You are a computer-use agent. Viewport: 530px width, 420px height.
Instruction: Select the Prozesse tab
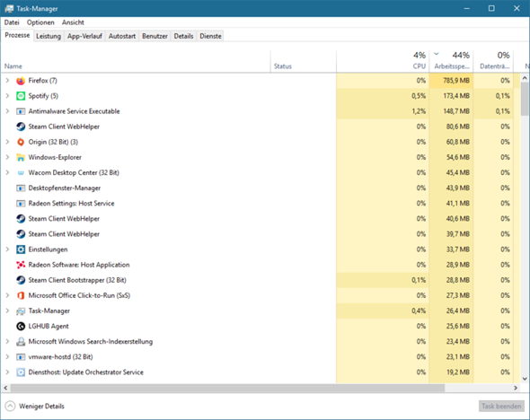pyautogui.click(x=17, y=35)
